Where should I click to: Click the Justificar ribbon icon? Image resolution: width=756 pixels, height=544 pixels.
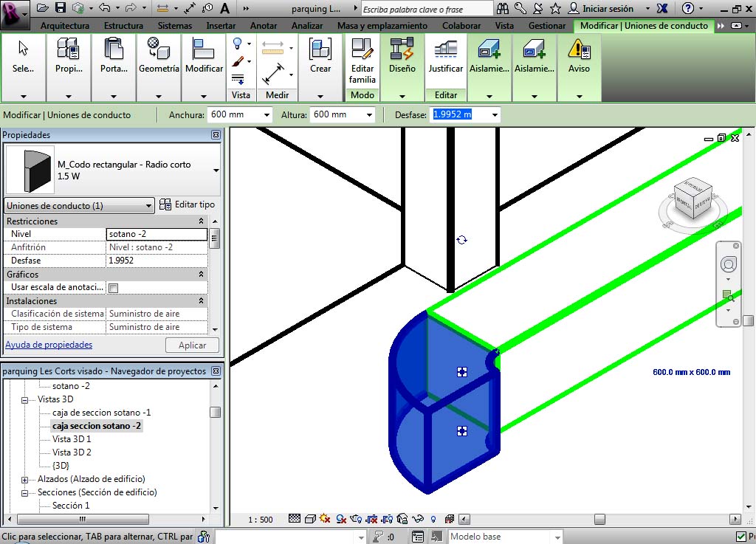click(x=446, y=50)
